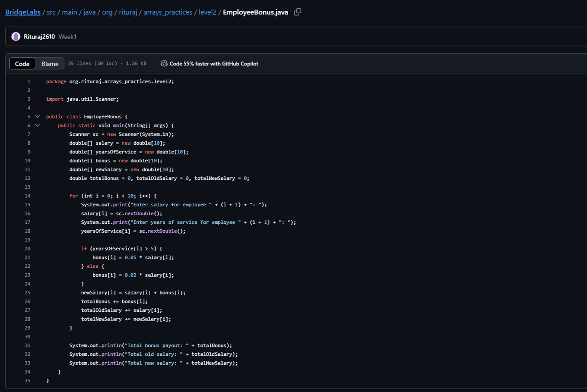Go to the main folder in breadcrumb

click(69, 12)
